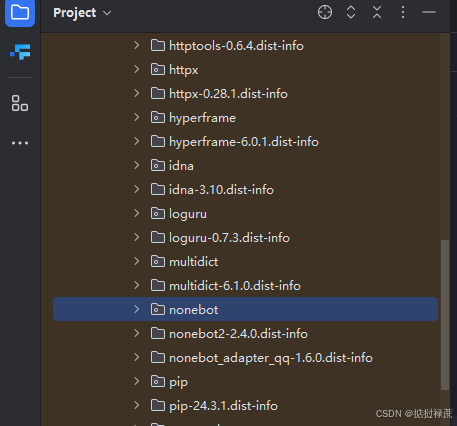
Task: Select hyperframe-6.0.1.dist-info row
Action: [245, 141]
